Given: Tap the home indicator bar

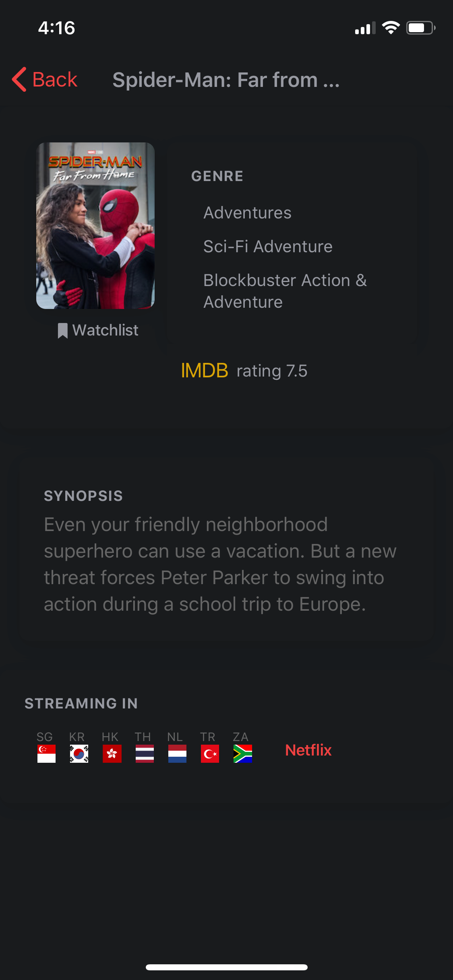Looking at the screenshot, I should coord(227,967).
